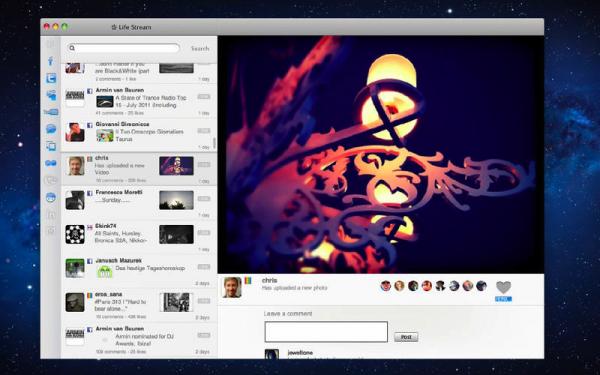Click Janusch Mazurek's avatar in the feed
Viewport: 600px width, 375px height.
(75, 268)
